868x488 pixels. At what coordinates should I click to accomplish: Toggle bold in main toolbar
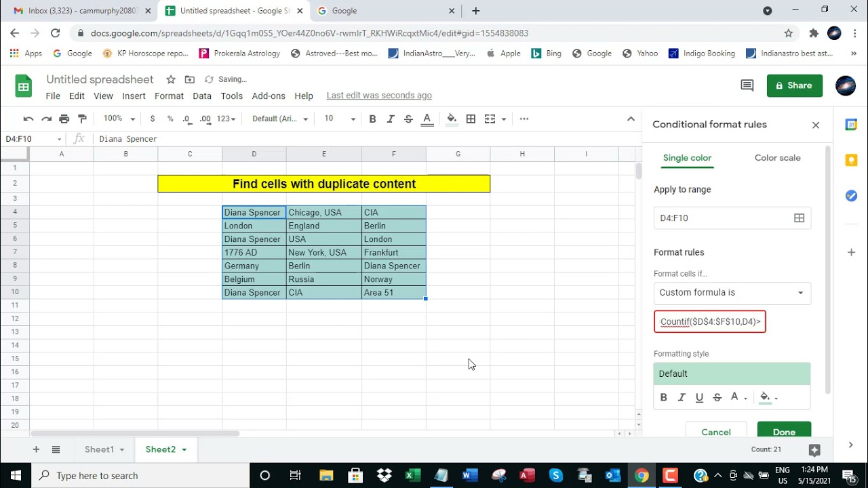click(x=372, y=119)
